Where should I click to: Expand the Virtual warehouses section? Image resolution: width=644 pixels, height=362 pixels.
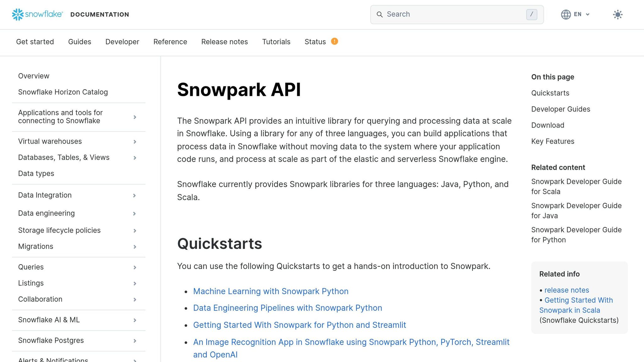point(135,142)
